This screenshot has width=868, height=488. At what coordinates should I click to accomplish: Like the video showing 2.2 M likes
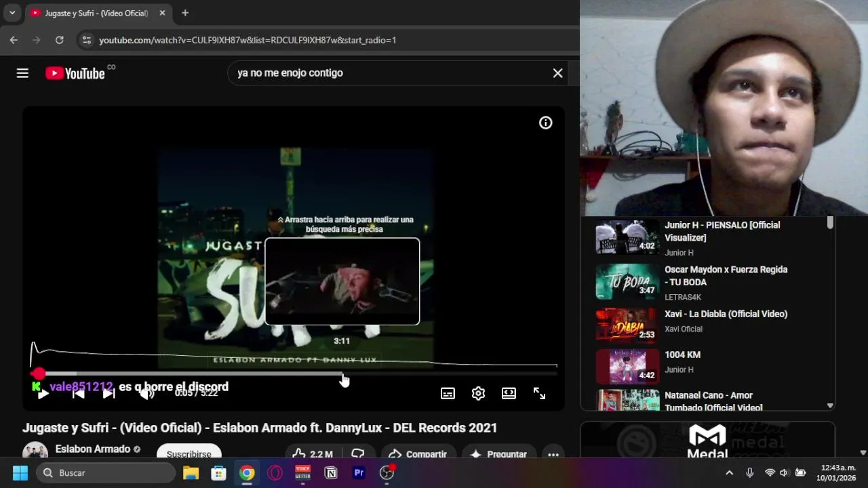point(313,453)
